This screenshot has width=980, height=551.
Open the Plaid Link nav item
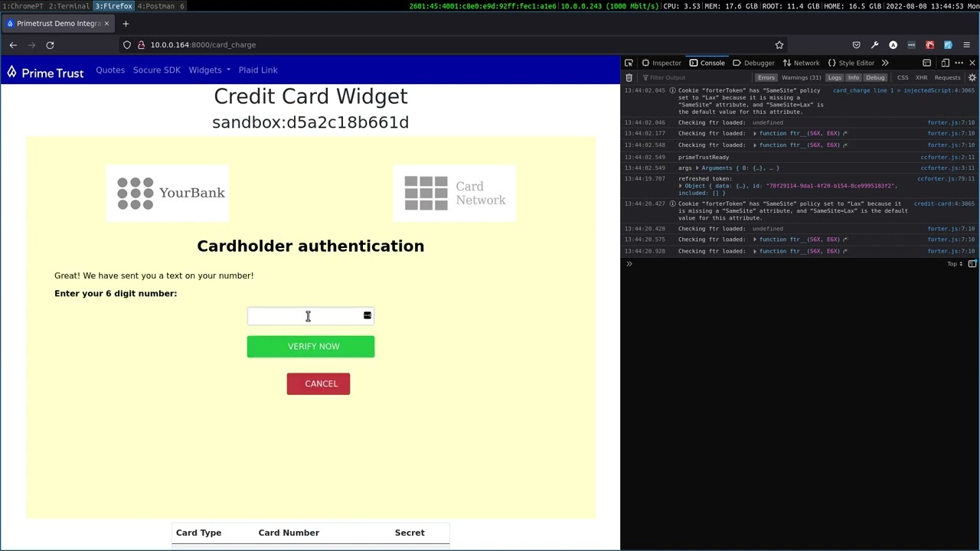258,70
